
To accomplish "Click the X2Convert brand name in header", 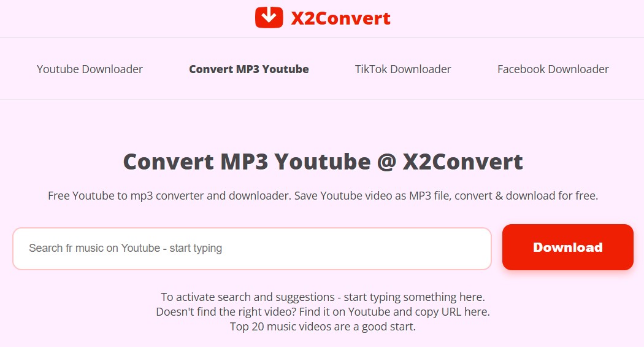I will 340,18.
